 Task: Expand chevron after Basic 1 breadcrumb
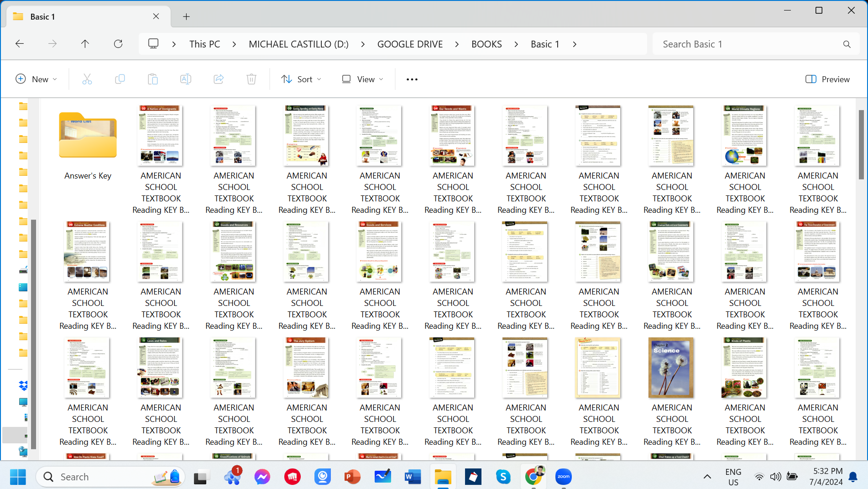tap(575, 44)
